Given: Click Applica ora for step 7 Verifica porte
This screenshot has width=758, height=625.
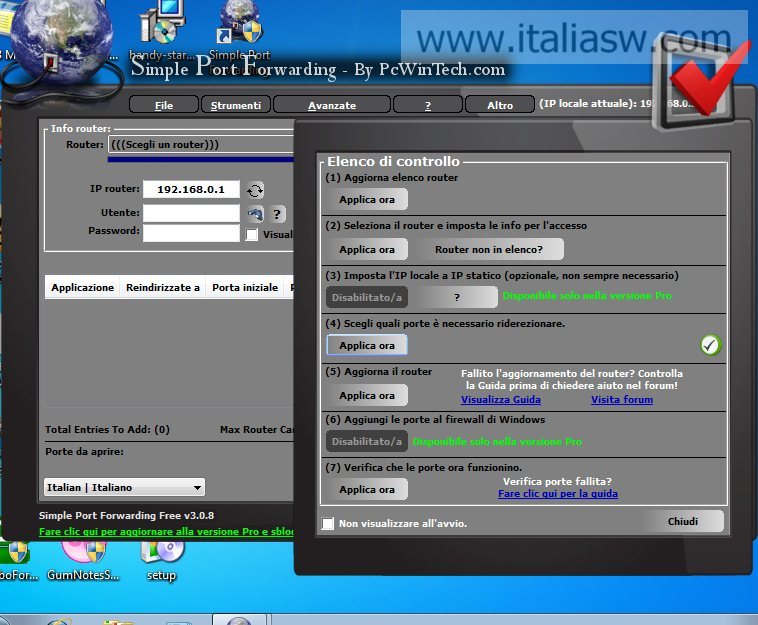Looking at the screenshot, I should coord(366,489).
